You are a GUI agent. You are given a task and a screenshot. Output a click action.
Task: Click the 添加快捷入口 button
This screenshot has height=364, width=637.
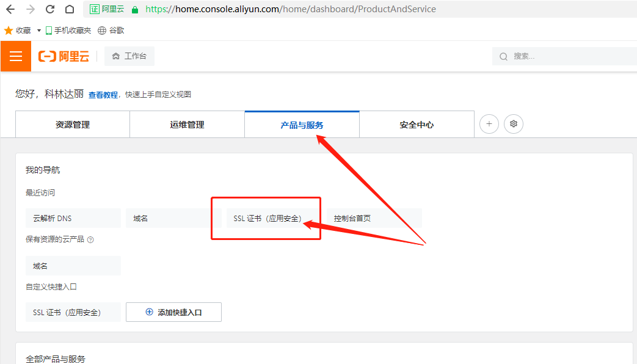[x=173, y=312]
